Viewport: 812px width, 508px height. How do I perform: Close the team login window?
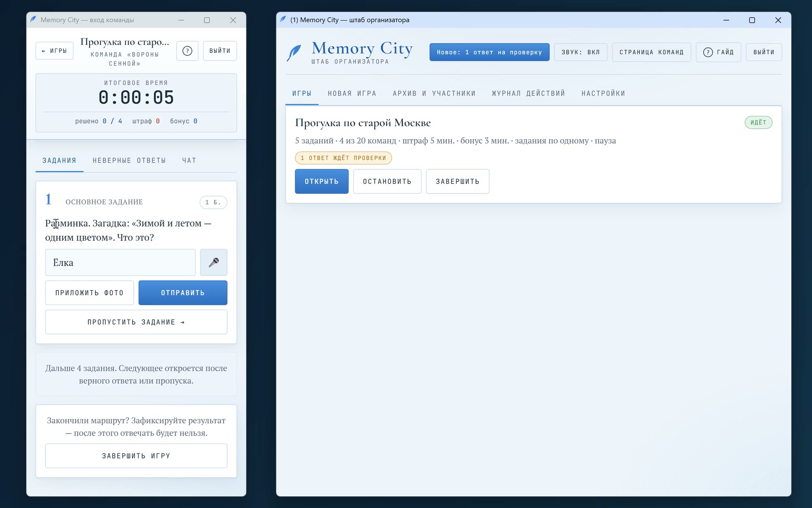tap(233, 20)
